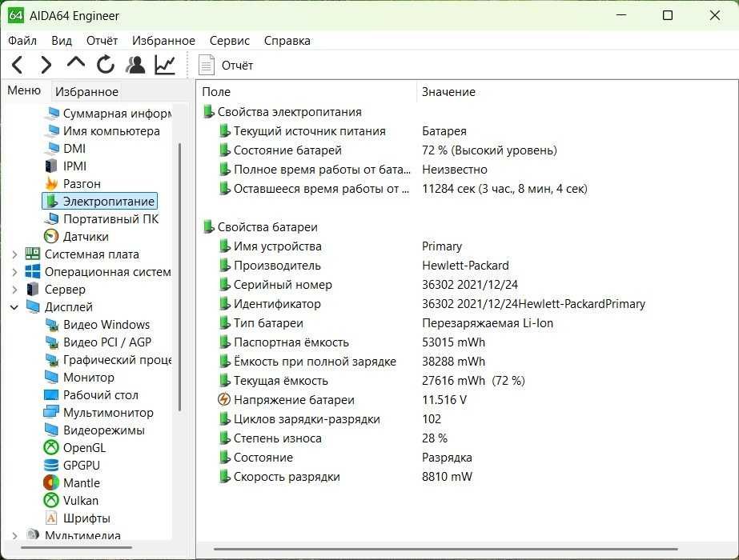Viewport: 739px width, 560px height.
Task: Go up one level with the Up arrow
Action: pyautogui.click(x=76, y=64)
